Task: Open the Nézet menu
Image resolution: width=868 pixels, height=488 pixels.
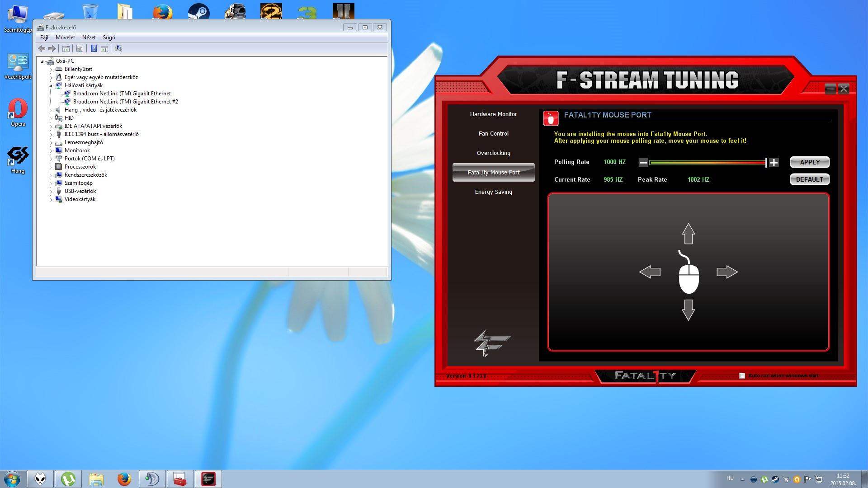Action: (x=89, y=38)
